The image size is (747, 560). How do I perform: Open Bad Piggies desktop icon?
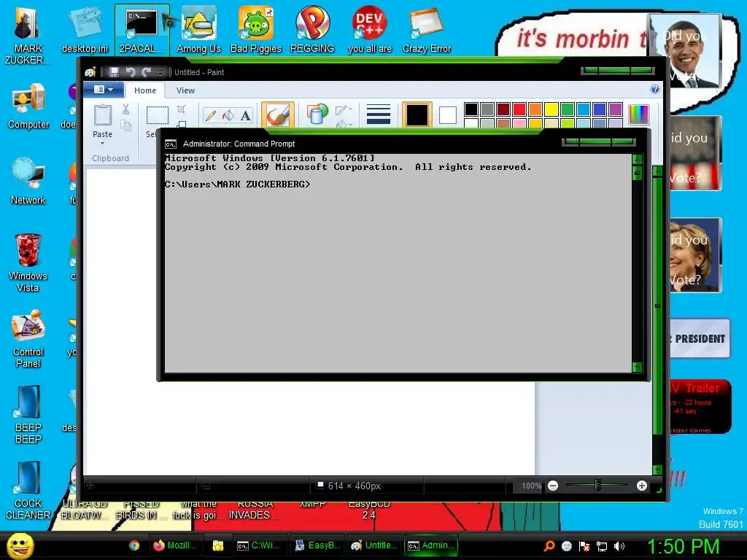click(x=256, y=30)
